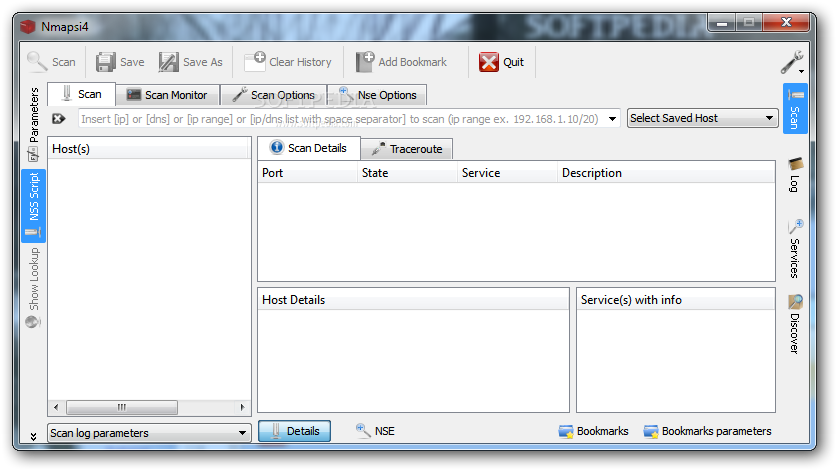837x471 pixels.
Task: Open the Log section in right sidebar
Action: [795, 175]
